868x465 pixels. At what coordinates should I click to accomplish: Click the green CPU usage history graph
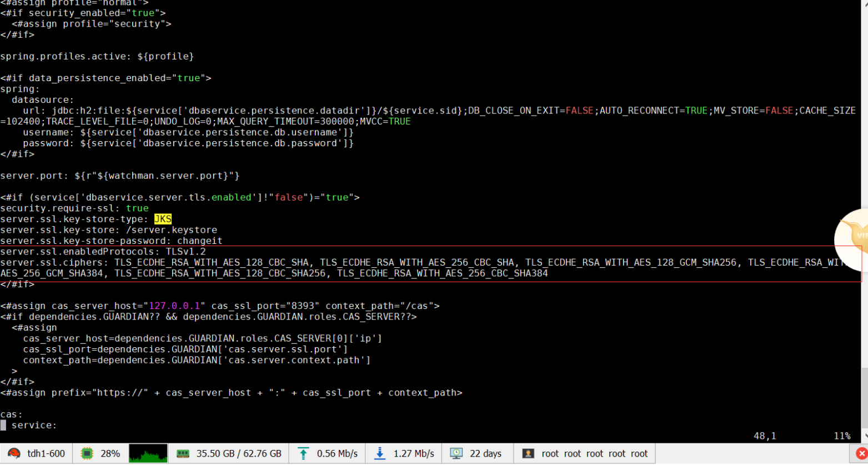point(148,454)
